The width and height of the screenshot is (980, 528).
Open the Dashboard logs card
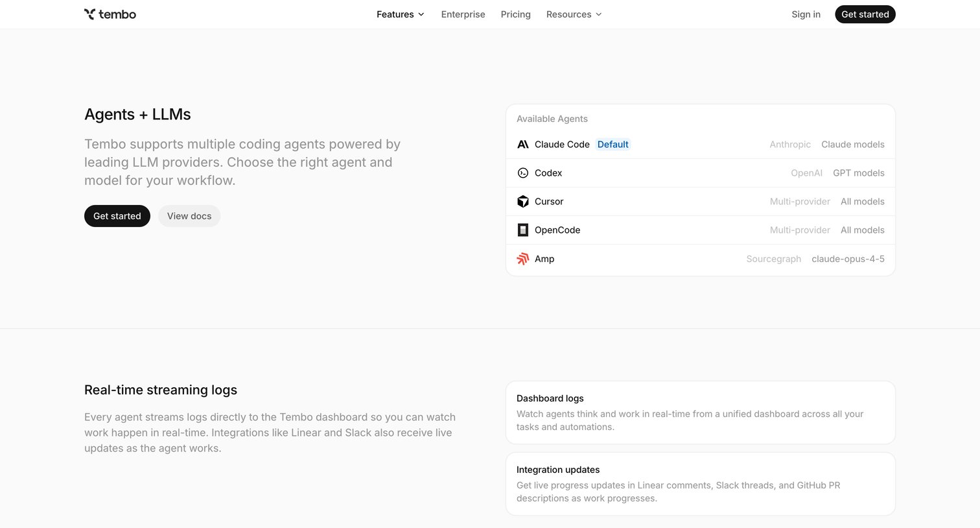700,413
